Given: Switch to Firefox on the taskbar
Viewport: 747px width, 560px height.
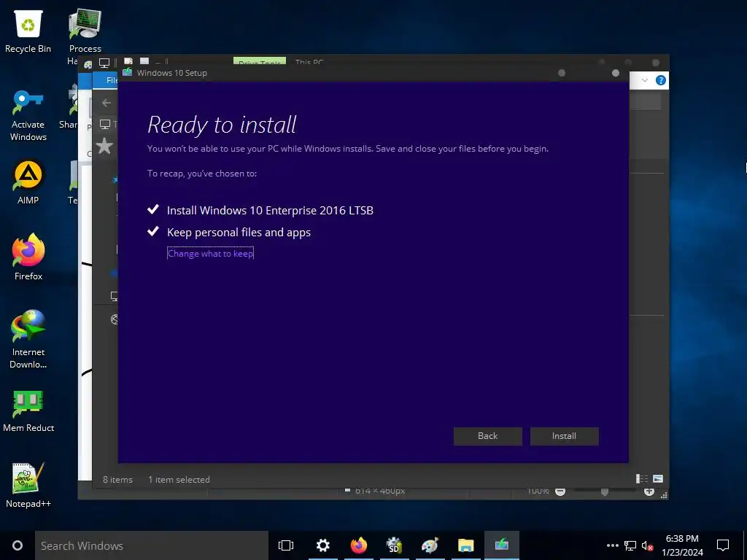Looking at the screenshot, I should 359,545.
